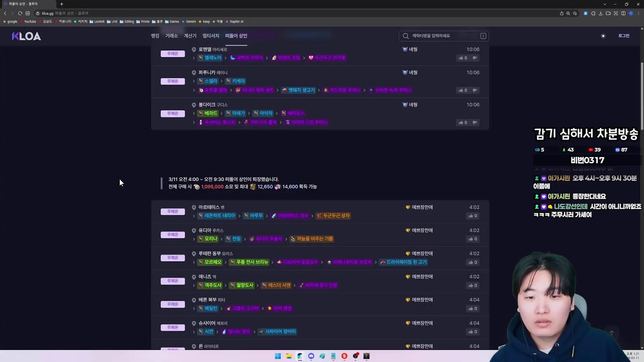Viewport: 644px width, 362px height.
Task: Open the 계산기 menu
Action: pos(190,36)
